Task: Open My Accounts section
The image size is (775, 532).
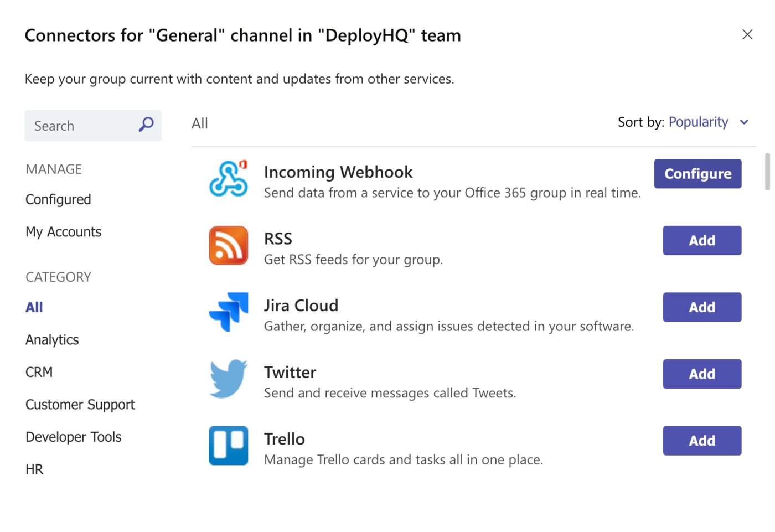Action: pyautogui.click(x=64, y=232)
